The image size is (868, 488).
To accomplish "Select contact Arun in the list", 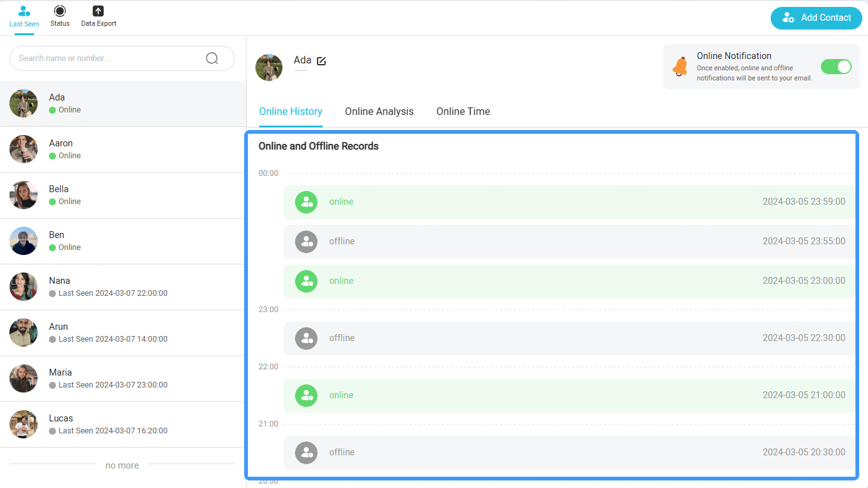I will 123,333.
